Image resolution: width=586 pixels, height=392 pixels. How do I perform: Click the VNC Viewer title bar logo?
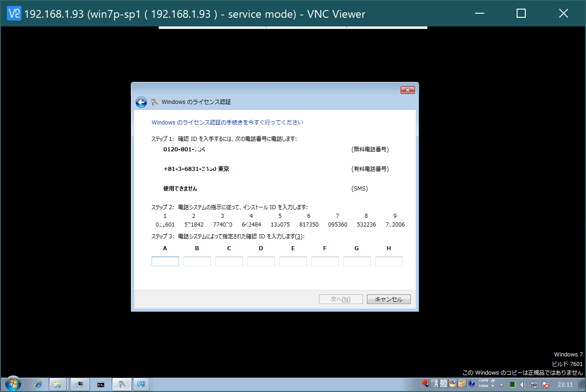click(15, 14)
